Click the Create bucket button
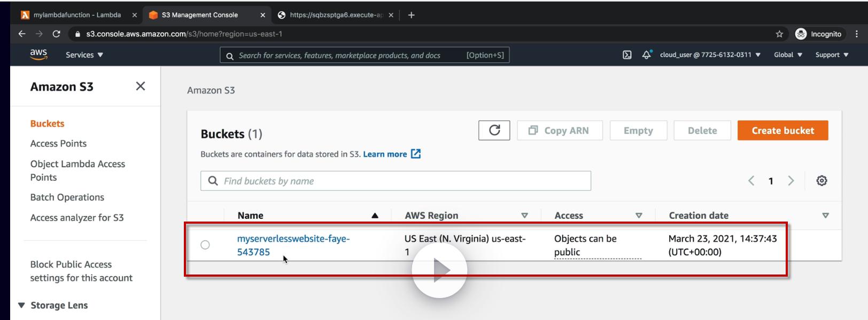This screenshot has width=868, height=320. click(x=782, y=131)
